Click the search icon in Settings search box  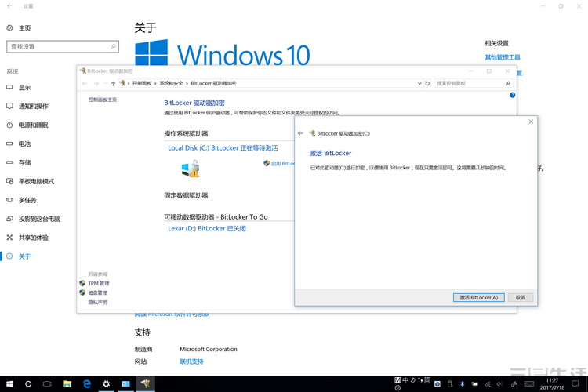point(113,46)
